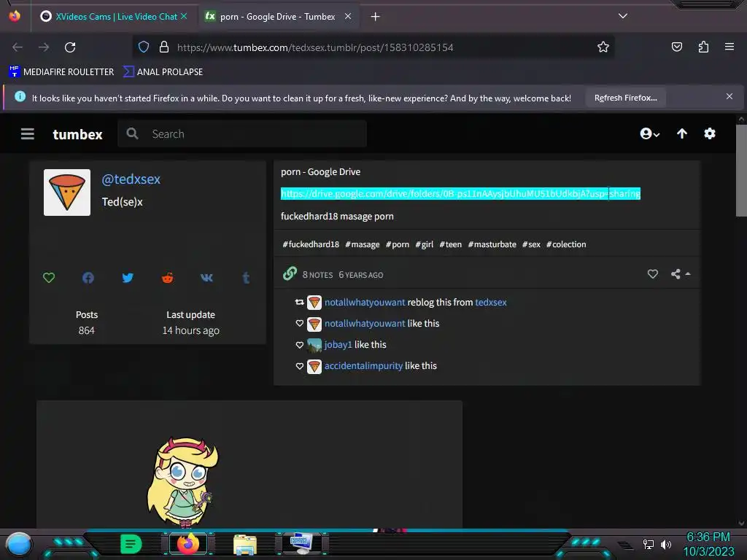Click the cartoon girl image in the lower post
The width and height of the screenshot is (747, 560).
coord(182,481)
